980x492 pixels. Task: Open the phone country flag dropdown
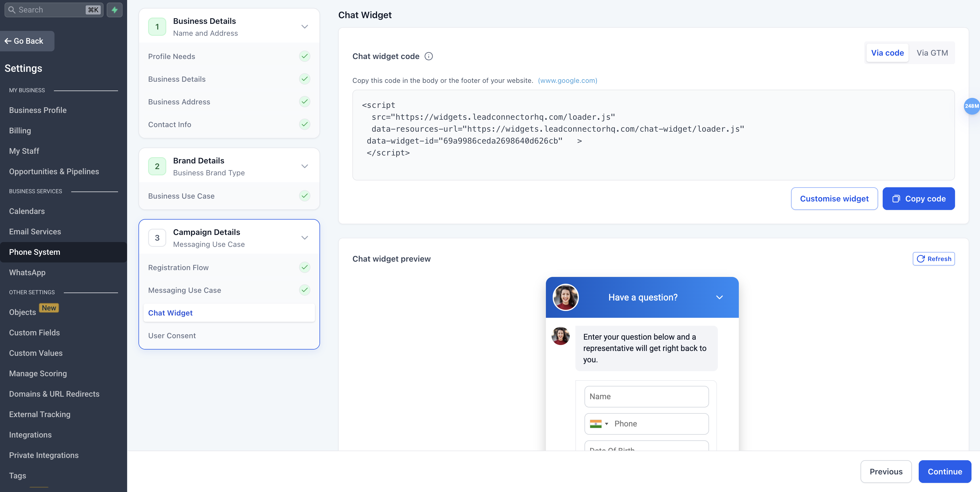[599, 424]
